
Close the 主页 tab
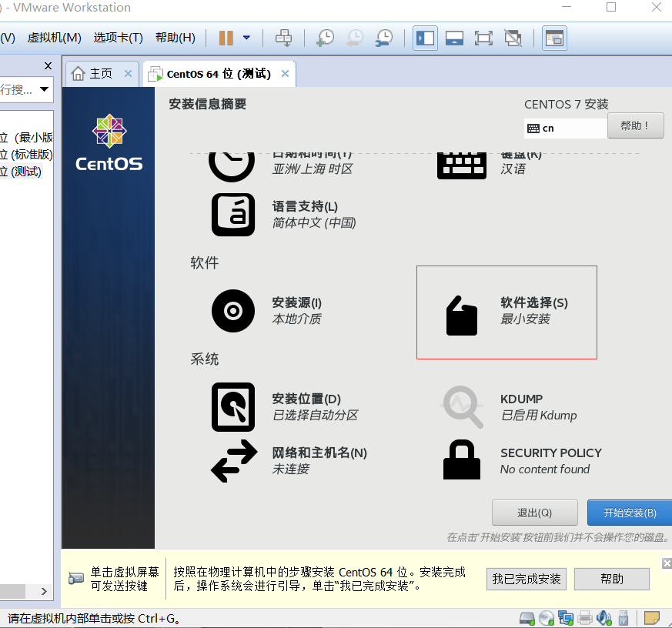[128, 74]
